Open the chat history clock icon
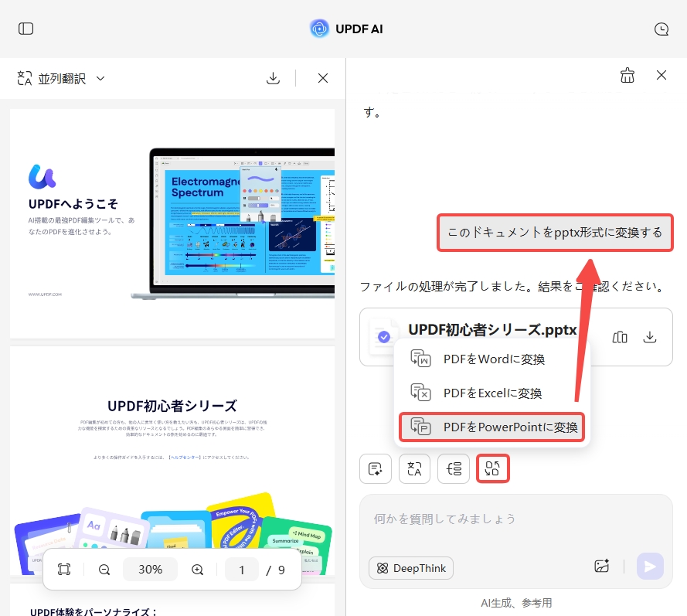Screen dimensions: 687x616 [661, 29]
